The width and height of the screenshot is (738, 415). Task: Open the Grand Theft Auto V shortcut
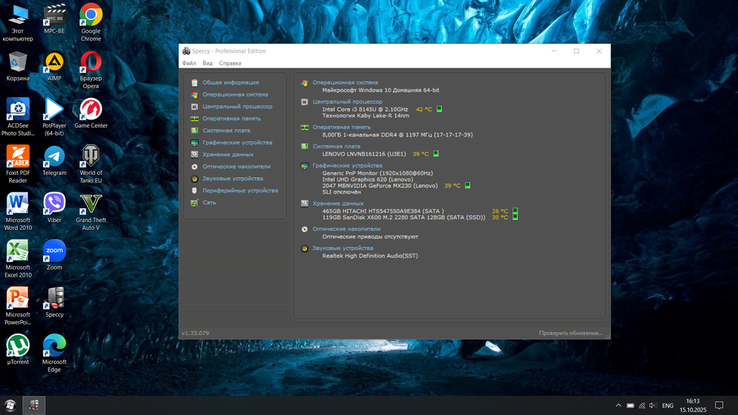(x=91, y=211)
